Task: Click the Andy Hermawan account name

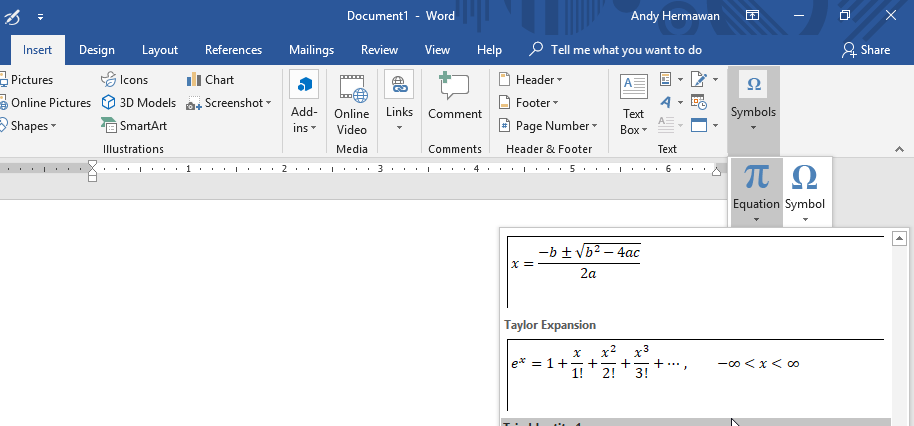Action: 675,16
